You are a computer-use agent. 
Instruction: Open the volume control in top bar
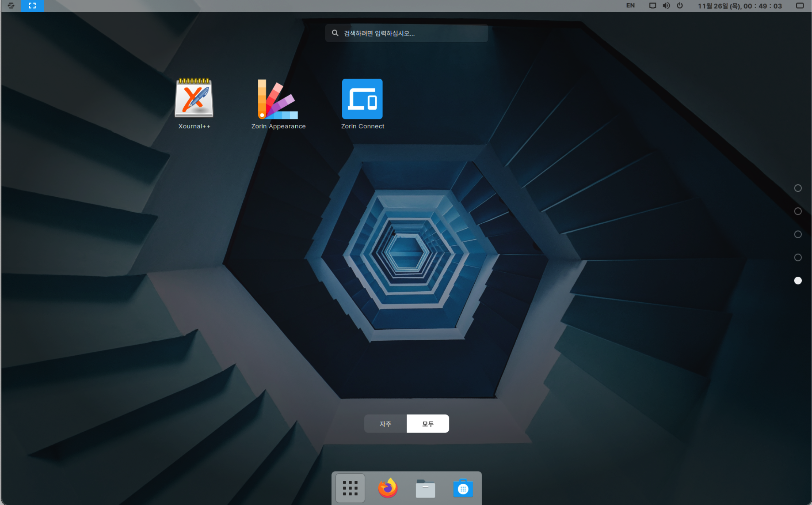(666, 6)
